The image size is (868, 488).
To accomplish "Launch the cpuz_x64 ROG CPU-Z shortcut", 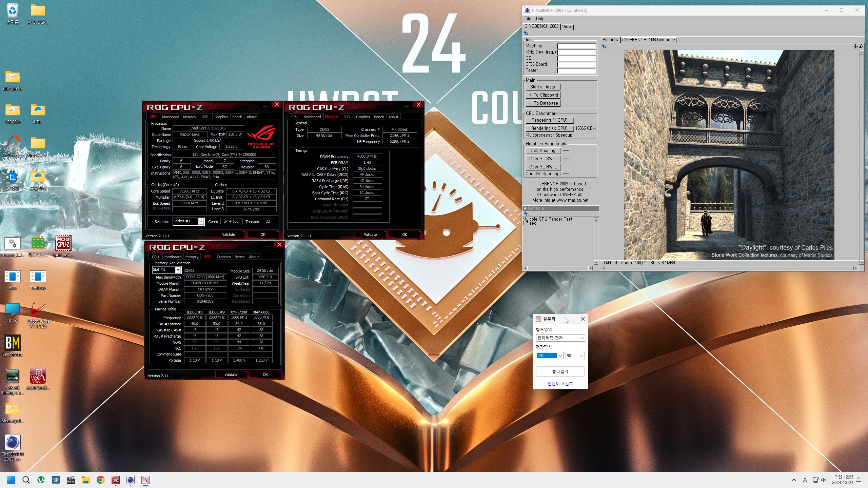I will pyautogui.click(x=63, y=246).
